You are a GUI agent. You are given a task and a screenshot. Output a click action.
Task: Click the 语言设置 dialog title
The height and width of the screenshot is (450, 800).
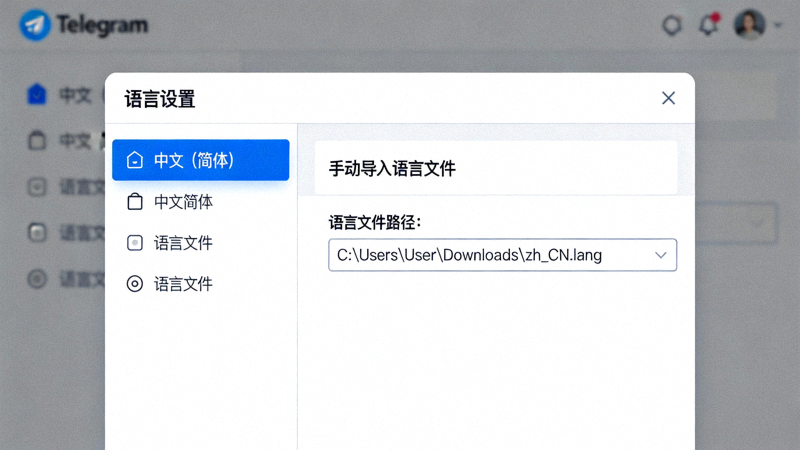[x=160, y=99]
